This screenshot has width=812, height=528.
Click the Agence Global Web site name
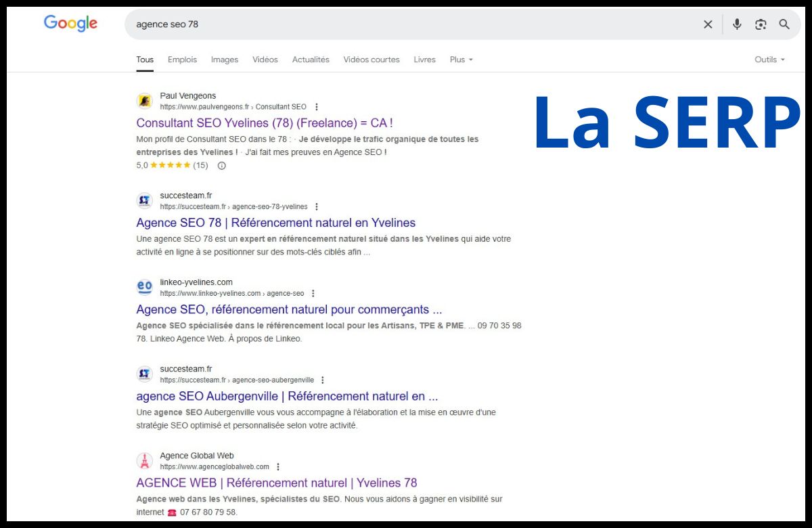point(197,456)
